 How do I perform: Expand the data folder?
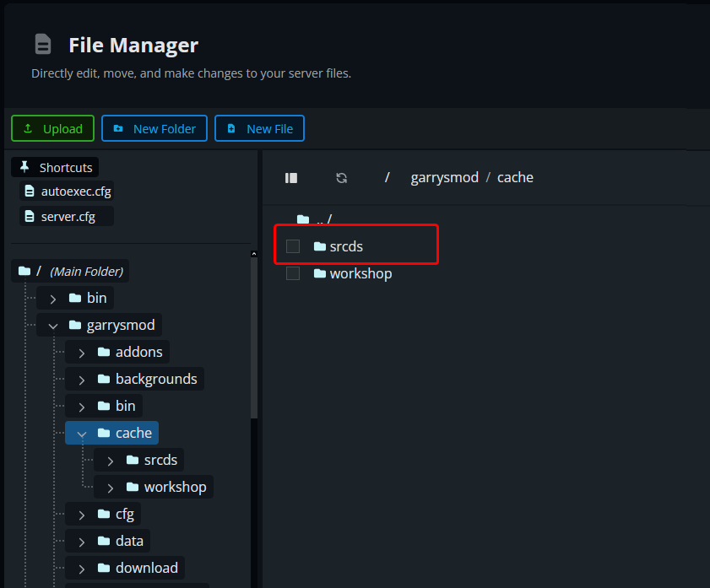pos(82,542)
